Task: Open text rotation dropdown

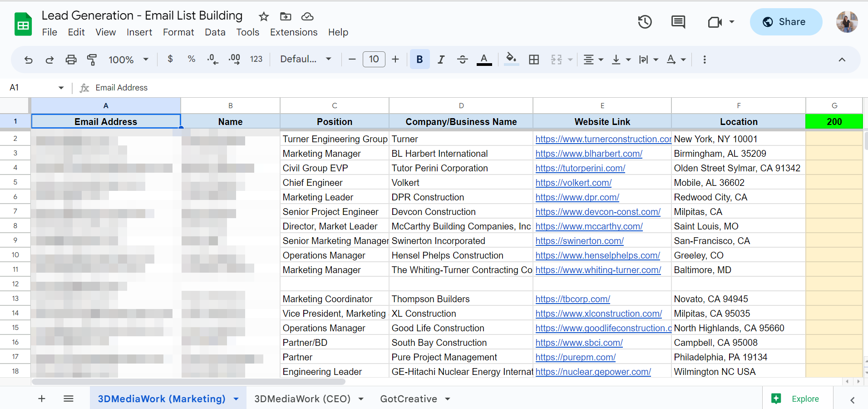Action: coord(676,60)
